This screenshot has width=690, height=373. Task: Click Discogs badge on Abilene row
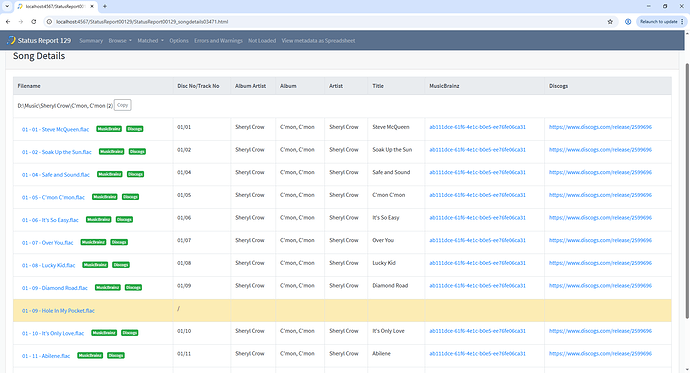116,355
